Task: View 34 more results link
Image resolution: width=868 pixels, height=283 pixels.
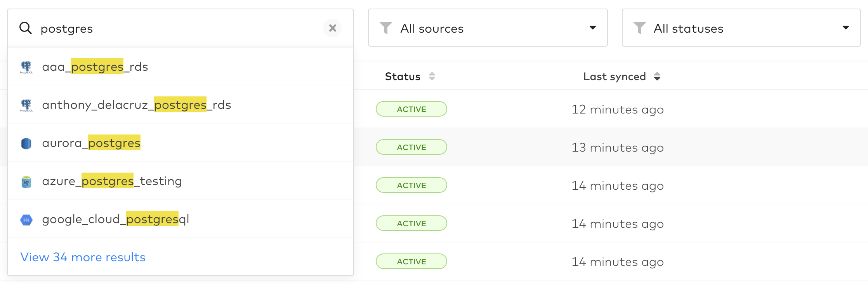Action: pos(83,257)
